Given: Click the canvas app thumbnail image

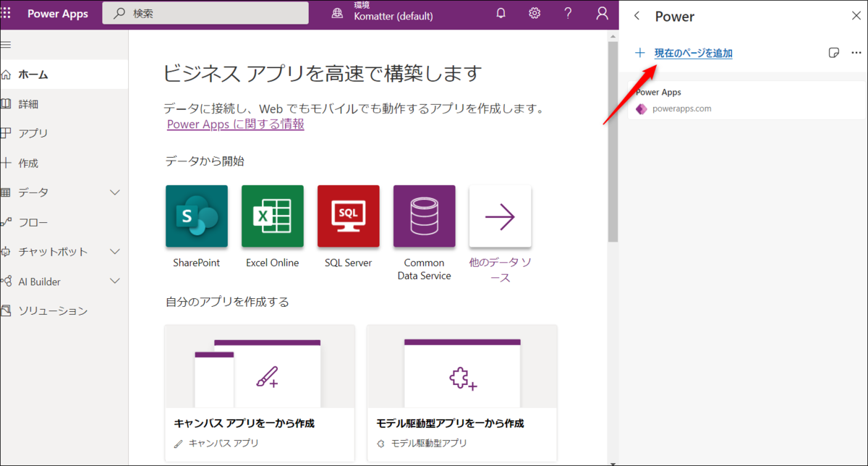Looking at the screenshot, I should tap(260, 367).
